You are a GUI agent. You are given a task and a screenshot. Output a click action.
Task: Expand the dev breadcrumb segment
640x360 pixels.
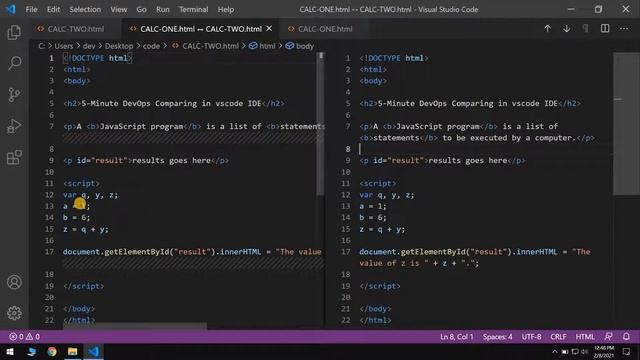point(89,46)
